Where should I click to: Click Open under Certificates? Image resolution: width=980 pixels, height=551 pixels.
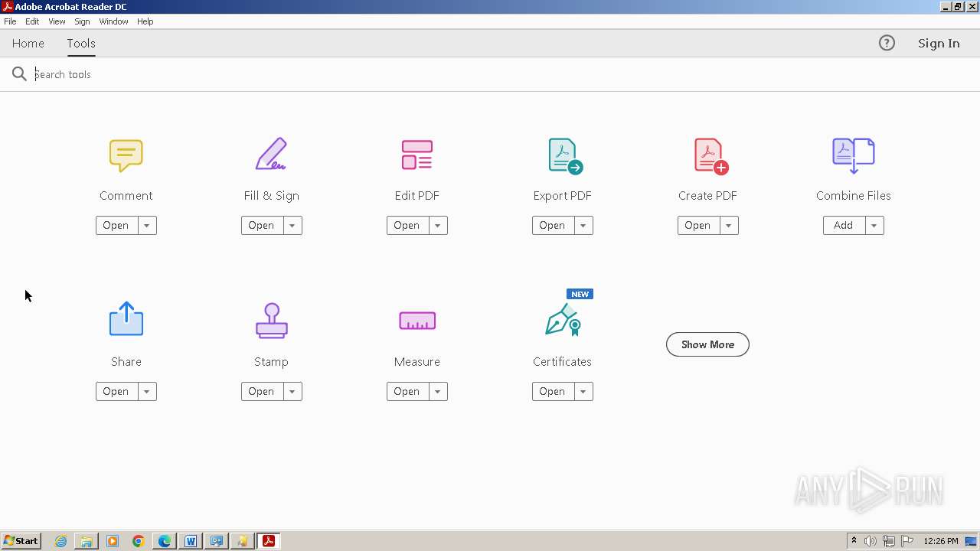tap(553, 391)
